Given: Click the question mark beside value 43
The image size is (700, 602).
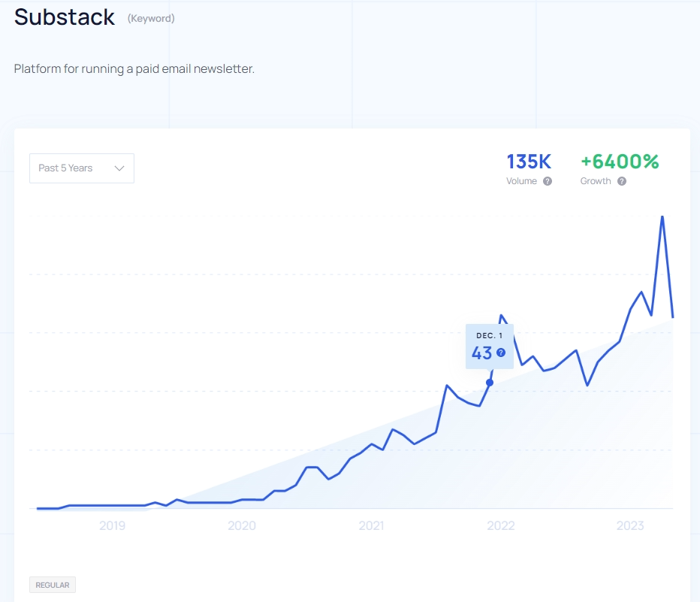Looking at the screenshot, I should coord(501,352).
